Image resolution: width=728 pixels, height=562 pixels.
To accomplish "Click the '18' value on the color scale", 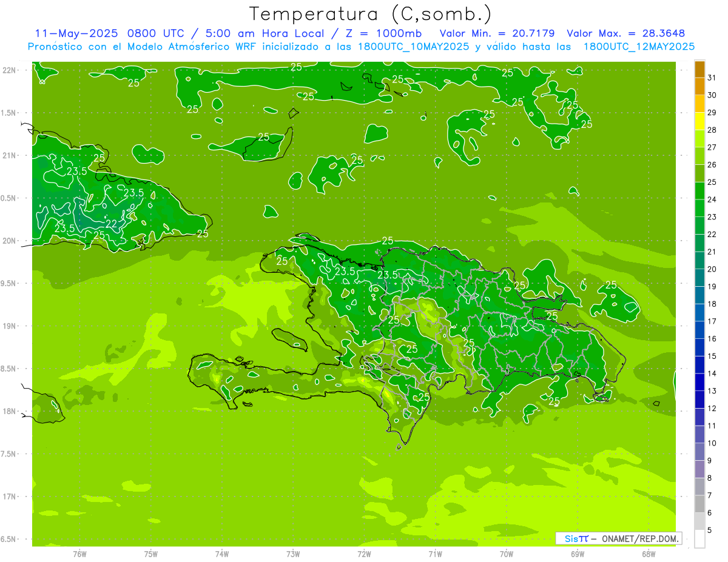I will [712, 304].
